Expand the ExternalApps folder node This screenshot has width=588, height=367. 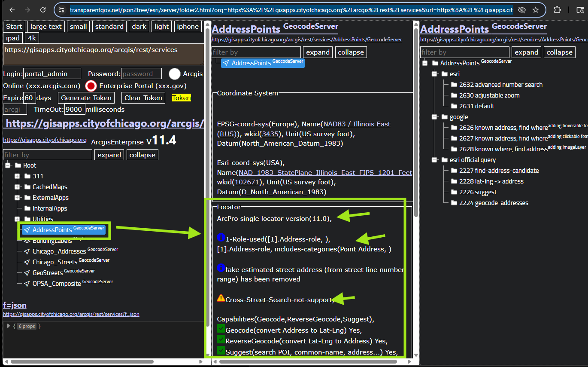point(17,198)
